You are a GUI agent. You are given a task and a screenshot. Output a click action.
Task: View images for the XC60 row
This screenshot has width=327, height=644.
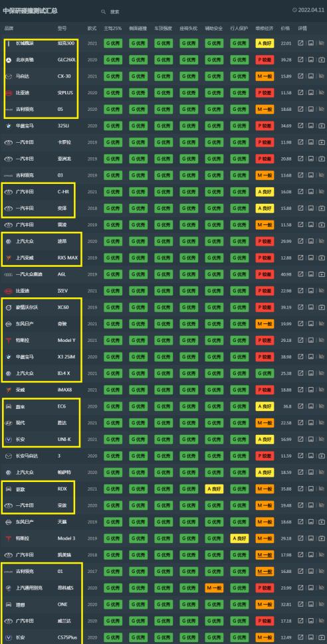coord(311,307)
